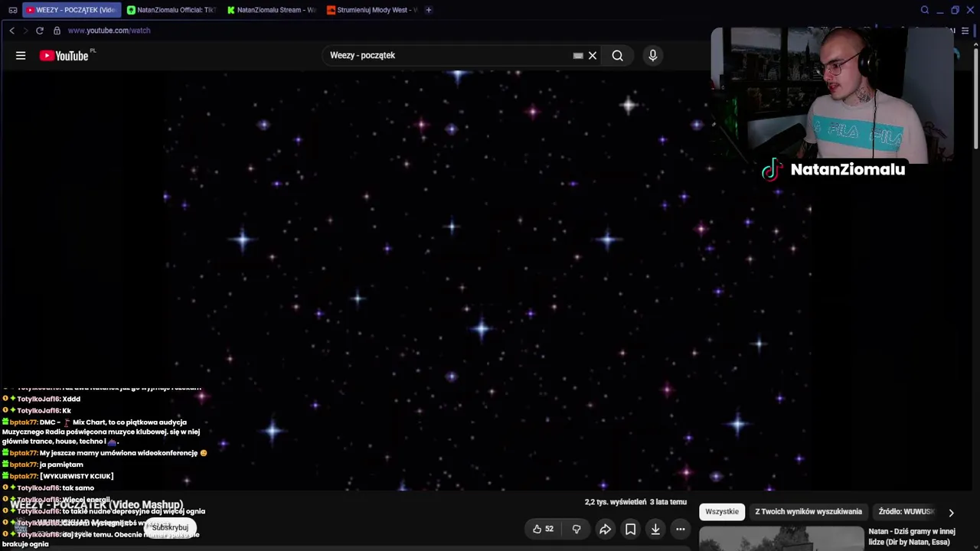Open the on-screen keyboard in search box
The width and height of the screenshot is (980, 551).
pyautogui.click(x=578, y=55)
